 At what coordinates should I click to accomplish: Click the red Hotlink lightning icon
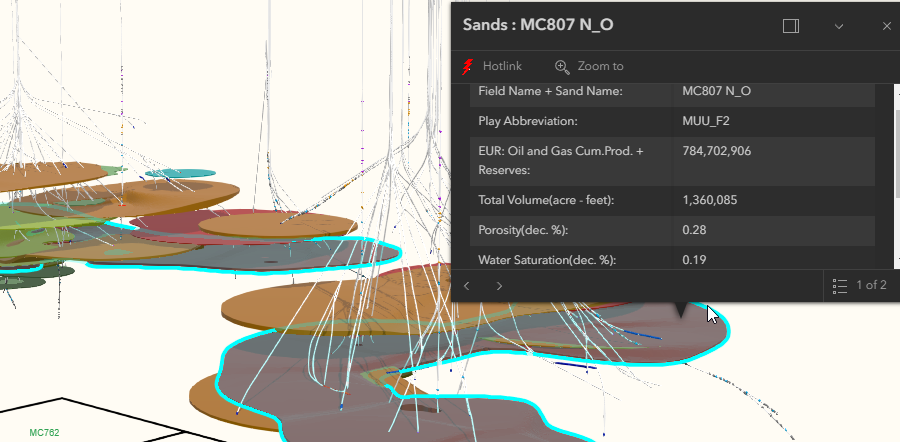[x=467, y=66]
